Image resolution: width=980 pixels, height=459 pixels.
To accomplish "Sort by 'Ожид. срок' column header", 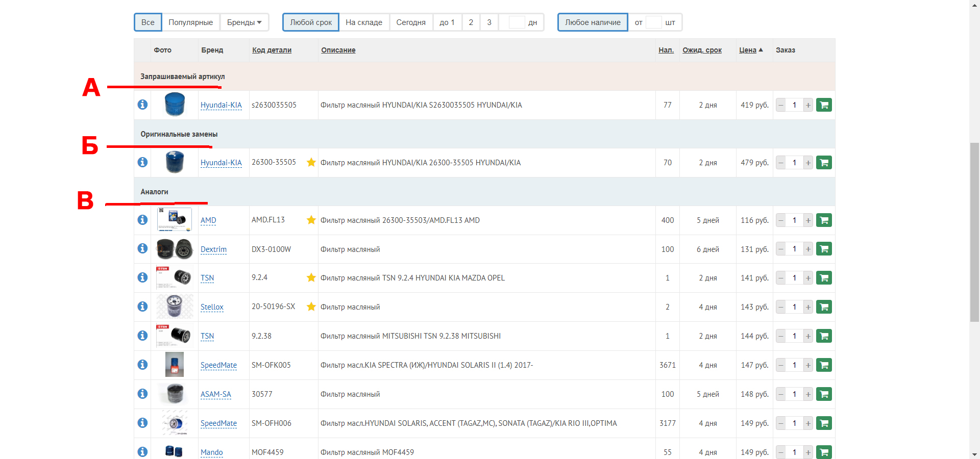I will pyautogui.click(x=702, y=50).
